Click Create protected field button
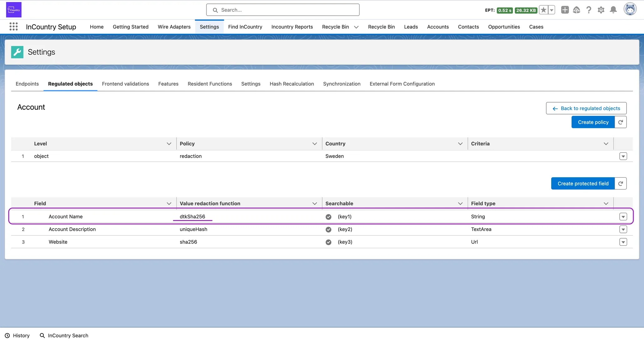The image size is (644, 343). tap(583, 184)
